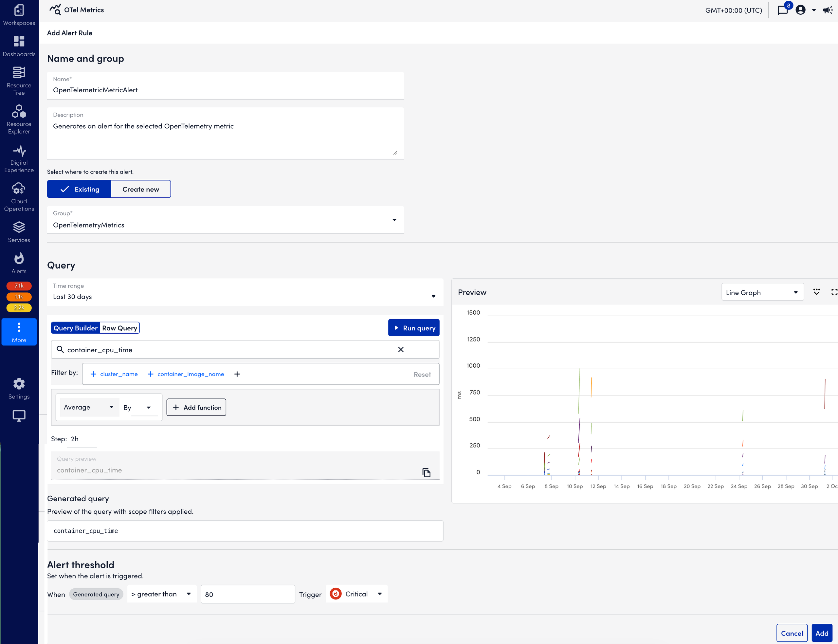Open Average aggregation dropdown
Image resolution: width=838 pixels, height=644 pixels.
coord(89,407)
